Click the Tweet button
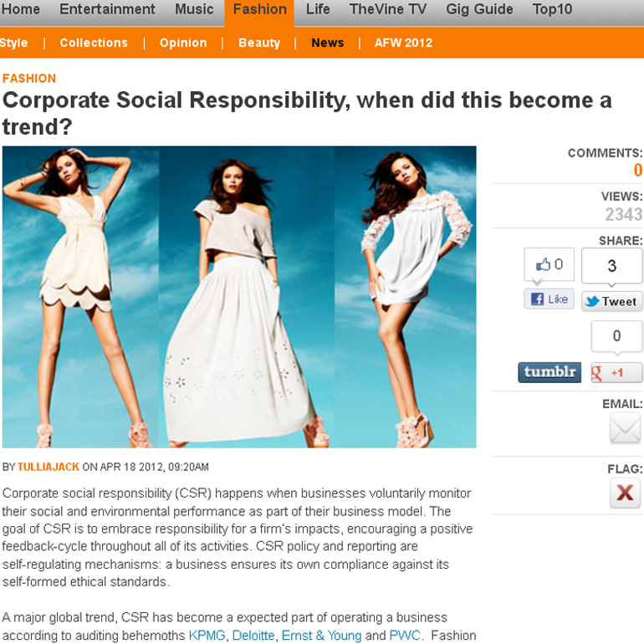 [x=611, y=301]
